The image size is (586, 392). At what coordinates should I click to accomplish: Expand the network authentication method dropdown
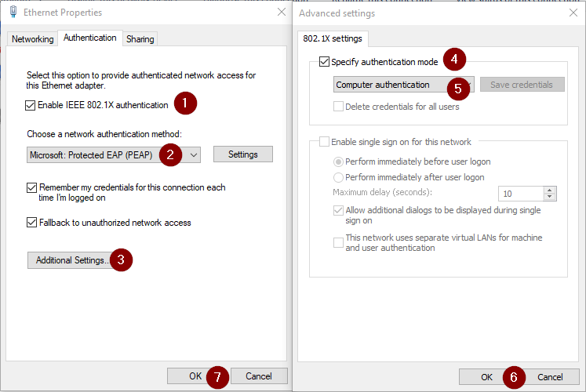click(195, 154)
